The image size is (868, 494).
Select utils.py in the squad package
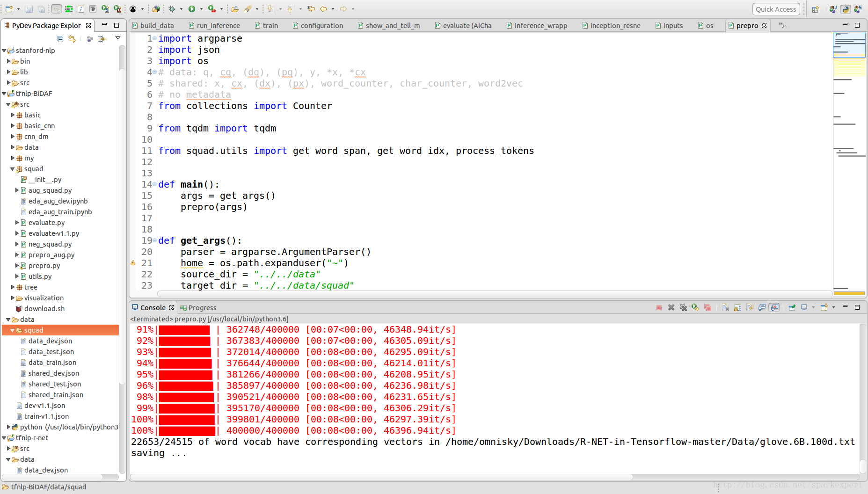point(40,276)
